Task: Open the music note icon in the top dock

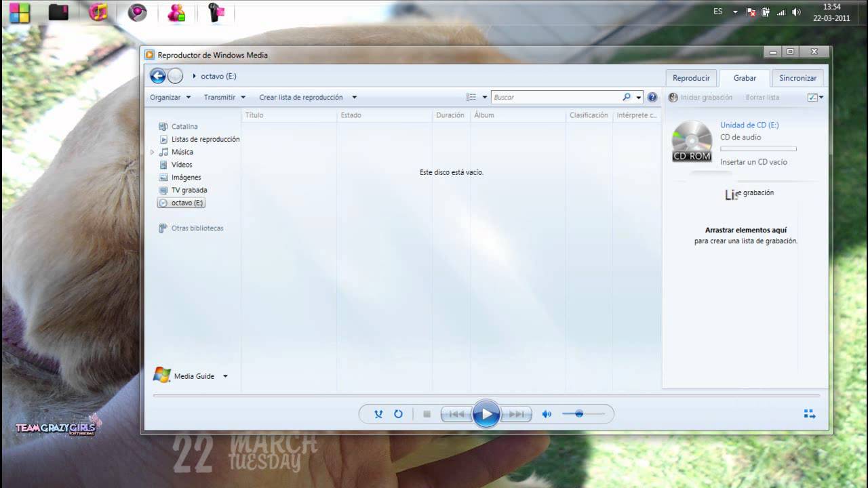Action: [98, 12]
